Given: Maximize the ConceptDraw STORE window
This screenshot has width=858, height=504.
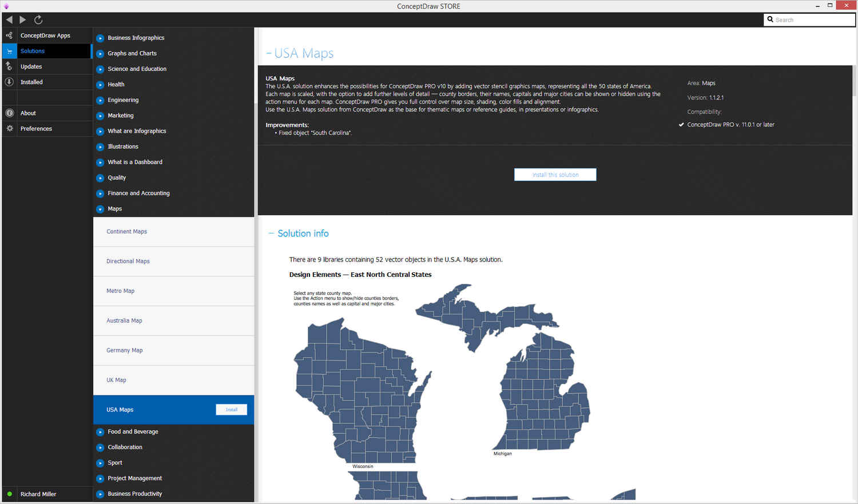Looking at the screenshot, I should 830,6.
